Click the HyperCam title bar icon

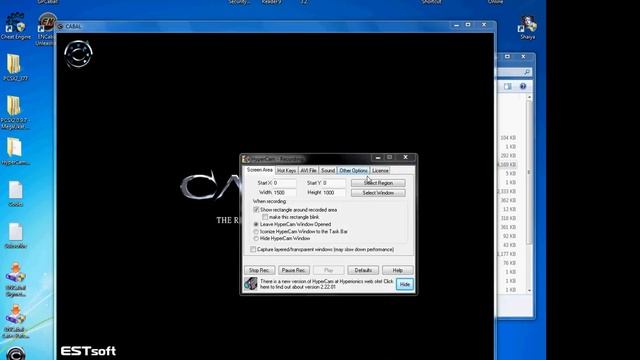coord(246,158)
